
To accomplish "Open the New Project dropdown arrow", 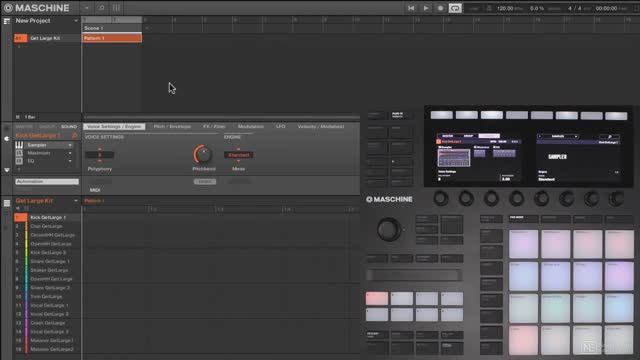I will pos(76,20).
